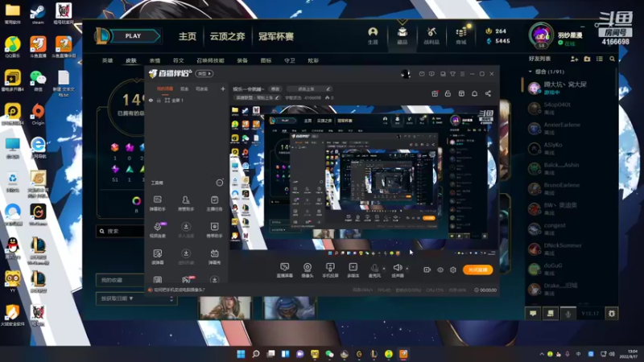Collapse 综合 (1/91) friends group

pyautogui.click(x=530, y=72)
